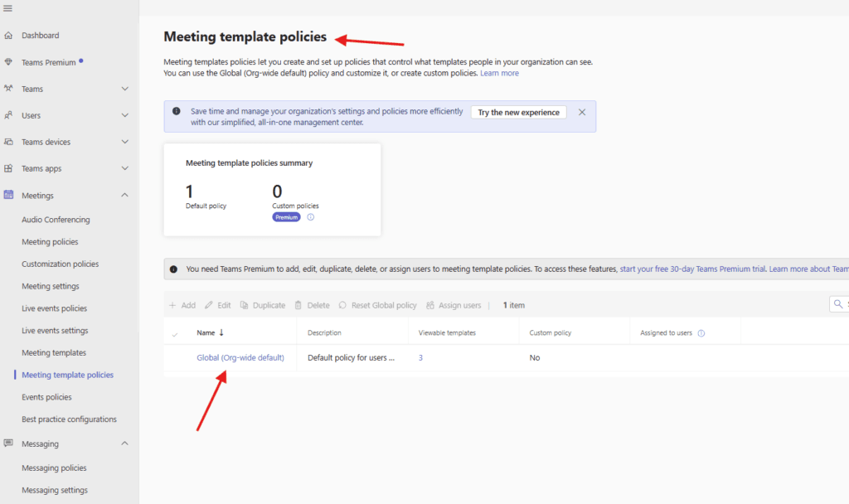Click Try the new experience button
Screen dimensions: 849x504
518,113
